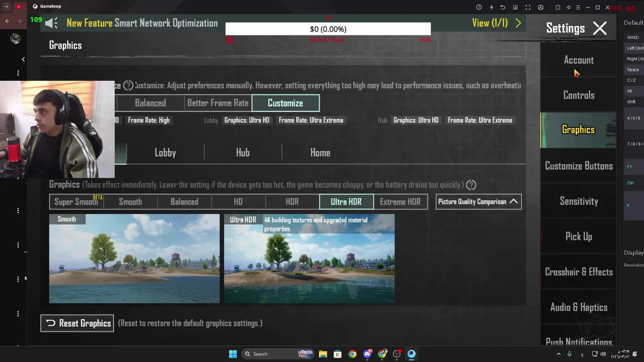
Task: Open Graphics settings section
Action: click(579, 130)
